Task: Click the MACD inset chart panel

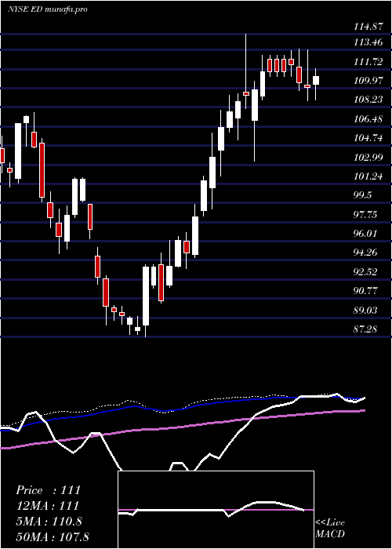Action: (x=216, y=510)
